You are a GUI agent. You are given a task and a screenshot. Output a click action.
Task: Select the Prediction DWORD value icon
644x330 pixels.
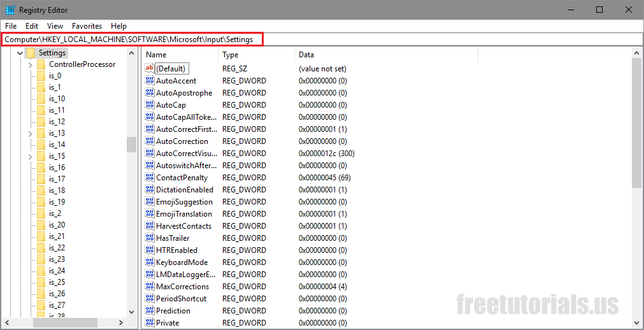click(x=150, y=311)
